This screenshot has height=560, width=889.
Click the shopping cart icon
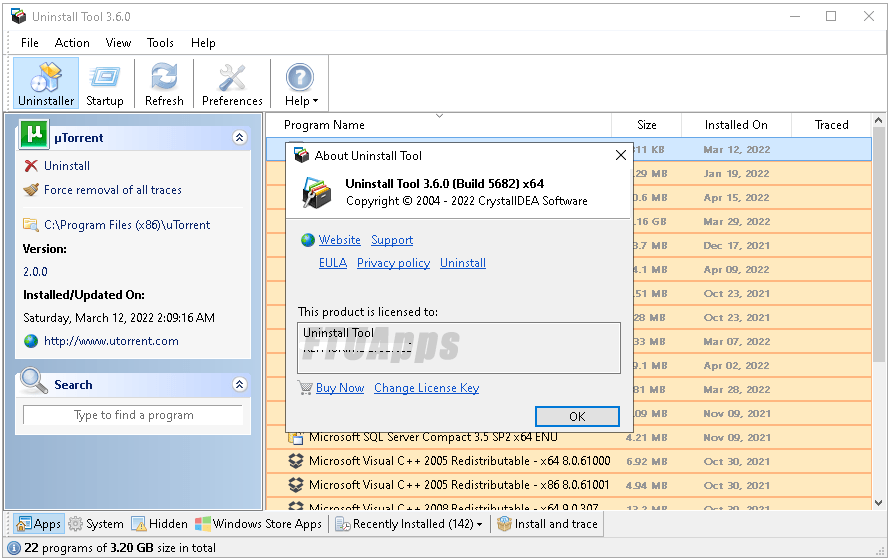tap(305, 388)
